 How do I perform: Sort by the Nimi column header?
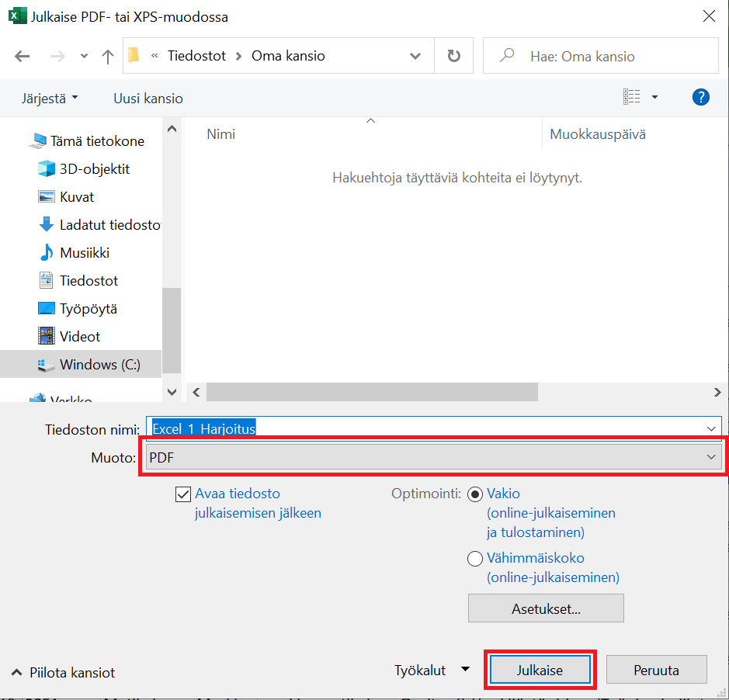220,134
